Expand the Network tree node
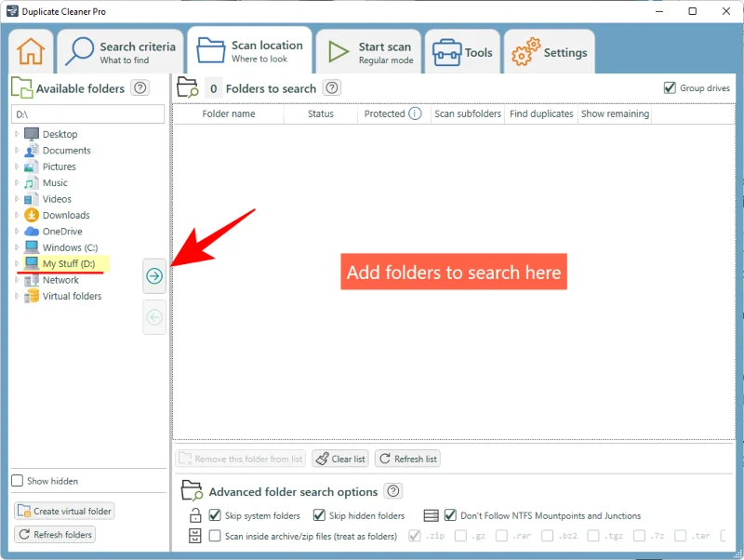This screenshot has height=560, width=744. tap(16, 280)
